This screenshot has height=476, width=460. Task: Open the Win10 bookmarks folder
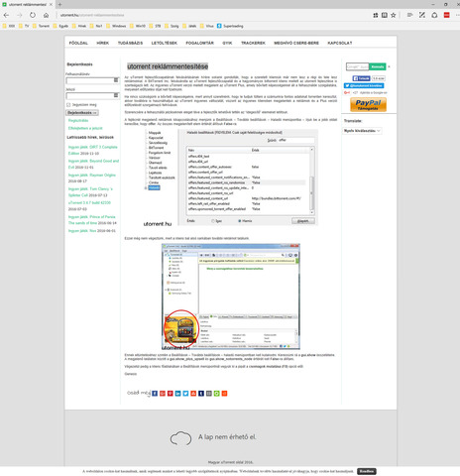[138, 26]
